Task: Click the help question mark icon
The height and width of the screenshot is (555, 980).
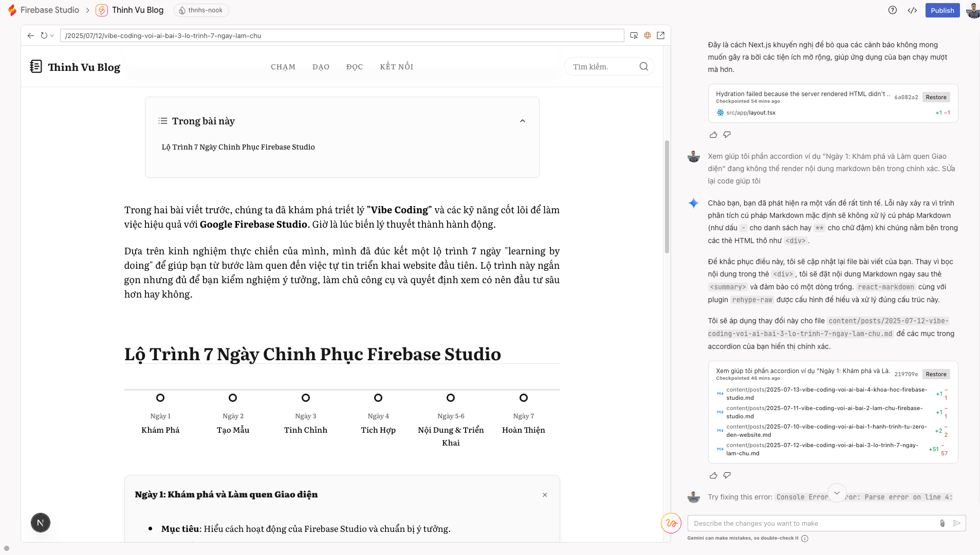Action: 893,10
